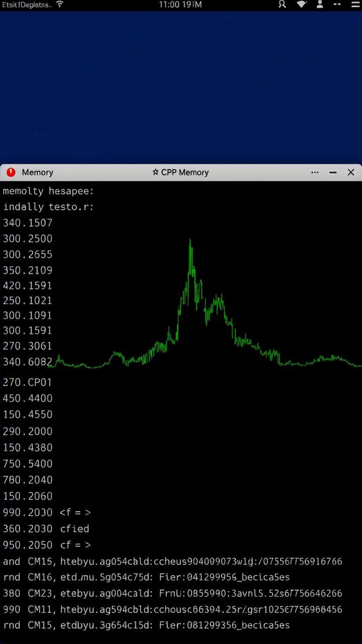Click the value 760.2040
This screenshot has height=644, width=362.
tap(28, 479)
